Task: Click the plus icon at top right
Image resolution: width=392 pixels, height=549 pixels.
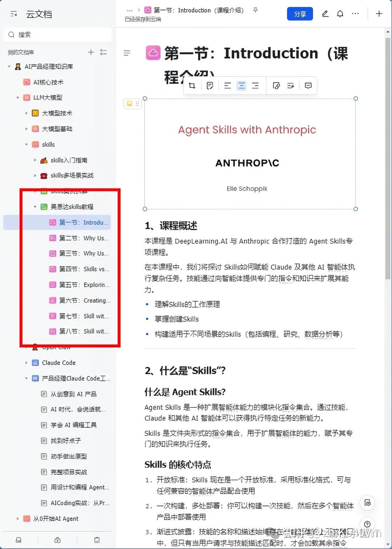Action: tap(379, 14)
